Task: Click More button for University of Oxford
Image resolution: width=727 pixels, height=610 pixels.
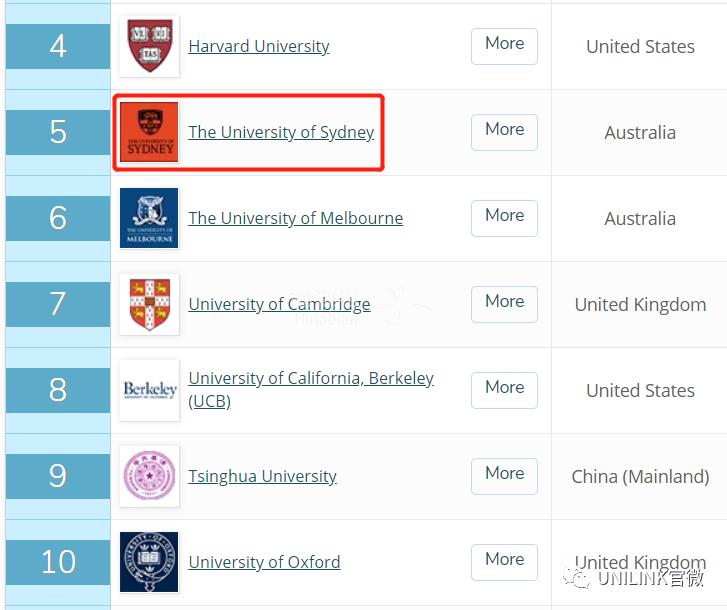Action: pyautogui.click(x=504, y=562)
